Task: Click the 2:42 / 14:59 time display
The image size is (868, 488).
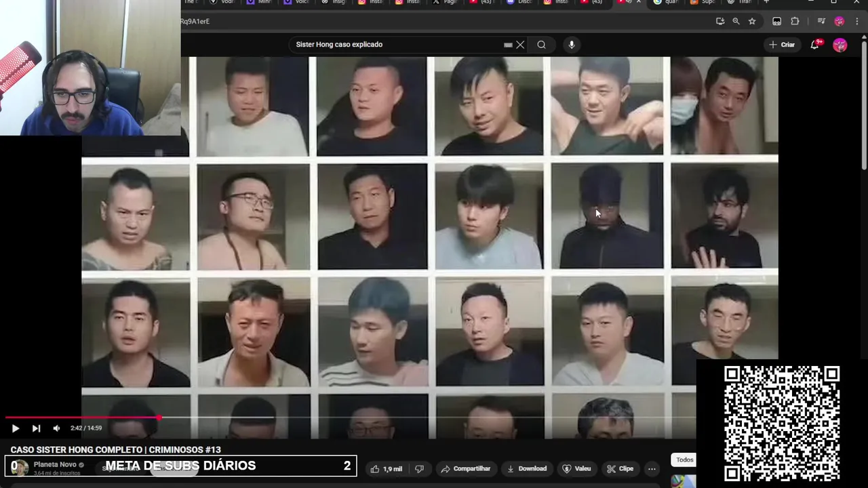Action: pos(86,428)
